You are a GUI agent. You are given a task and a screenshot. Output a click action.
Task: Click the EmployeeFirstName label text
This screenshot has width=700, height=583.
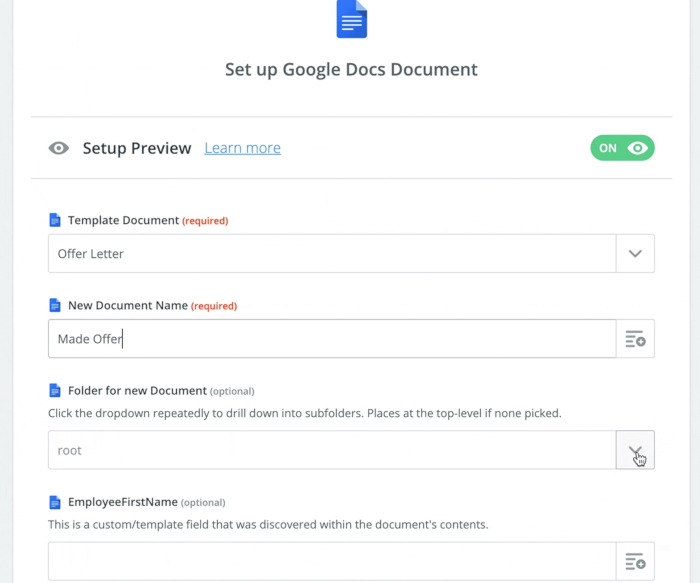click(123, 502)
